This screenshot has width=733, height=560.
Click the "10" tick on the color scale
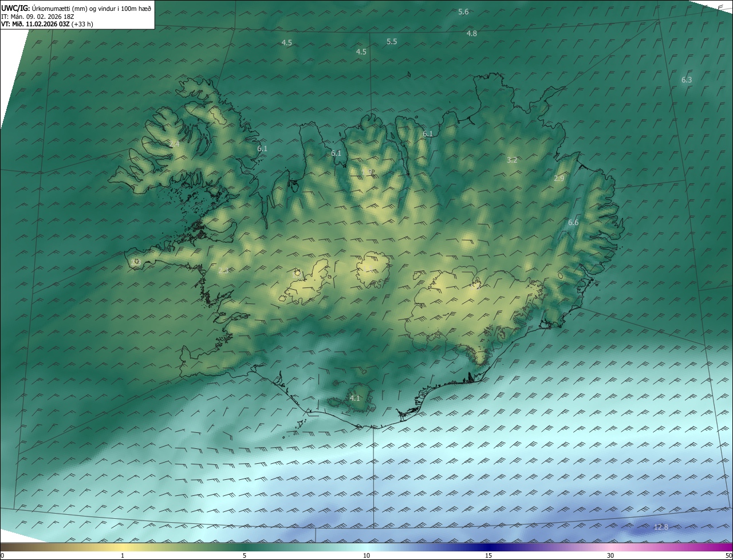(366, 555)
